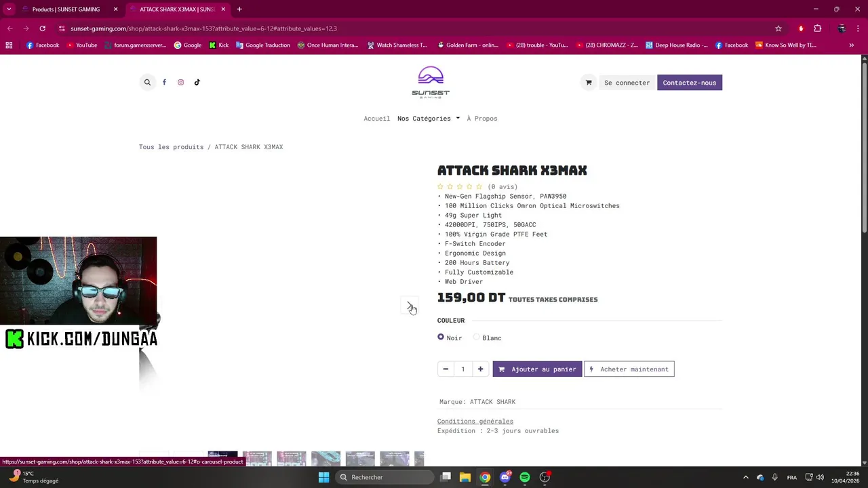The image size is (868, 488).
Task: Open a new browser tab
Action: (x=239, y=9)
